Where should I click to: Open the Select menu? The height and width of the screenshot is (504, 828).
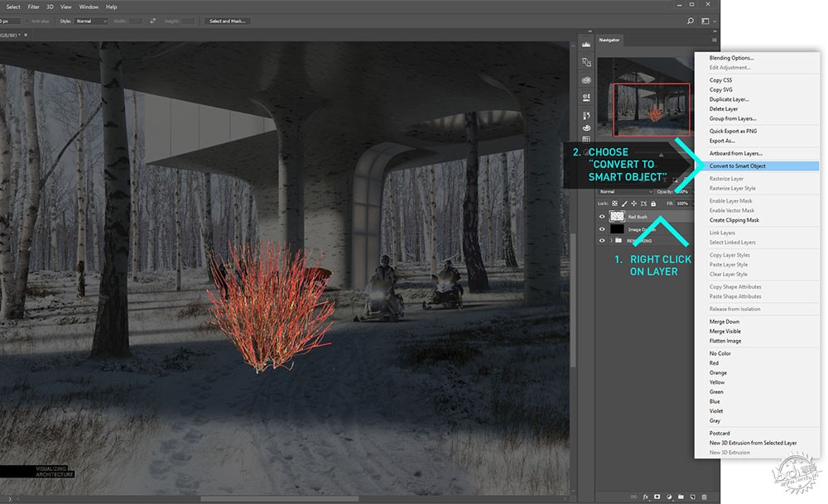pos(13,7)
